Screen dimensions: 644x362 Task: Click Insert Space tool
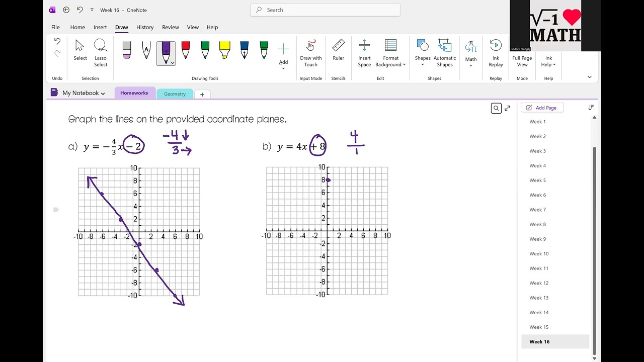tap(364, 53)
